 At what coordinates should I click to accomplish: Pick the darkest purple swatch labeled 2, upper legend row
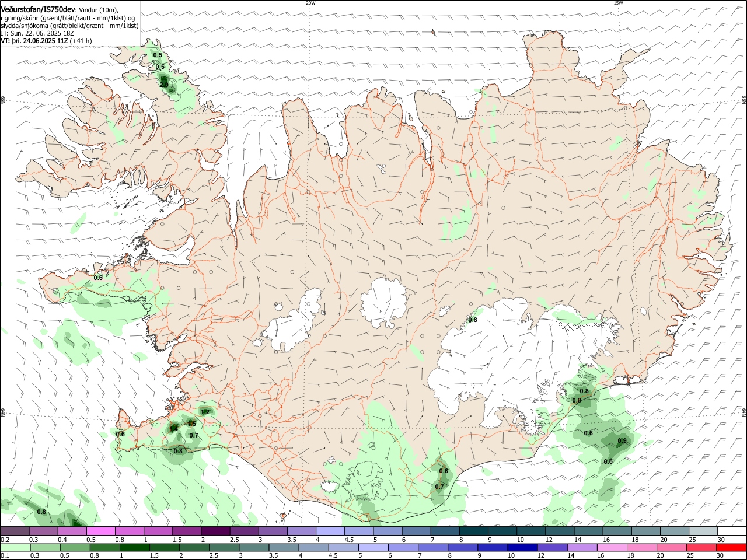215,531
